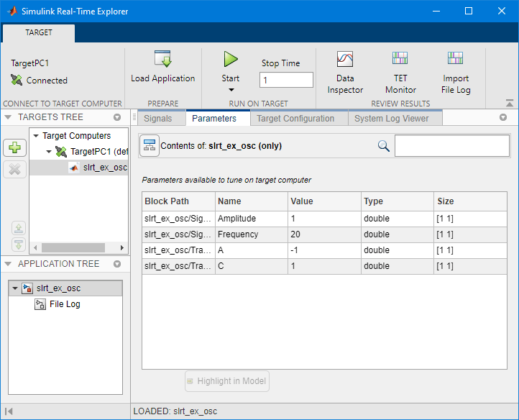Click the move target up icon
Viewport: 519px width, 420px height.
pos(19,228)
